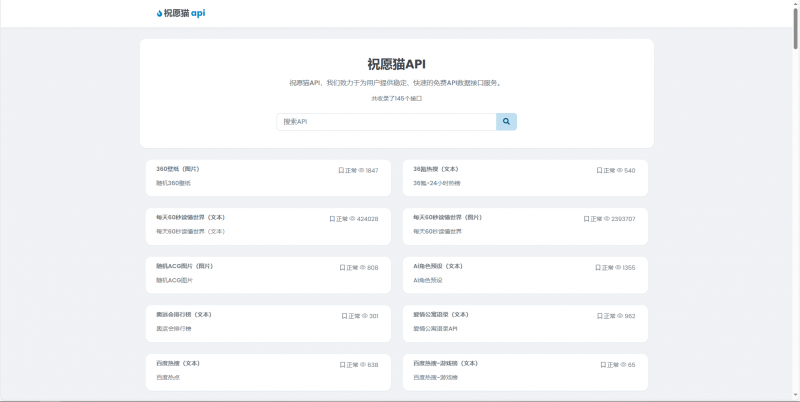The width and height of the screenshot is (800, 402).
Task: Click description text 36氪-24小时热榜
Action: pyautogui.click(x=437, y=183)
